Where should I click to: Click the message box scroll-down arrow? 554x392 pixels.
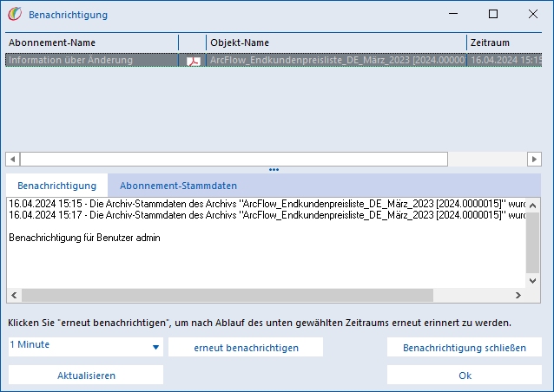pyautogui.click(x=533, y=281)
